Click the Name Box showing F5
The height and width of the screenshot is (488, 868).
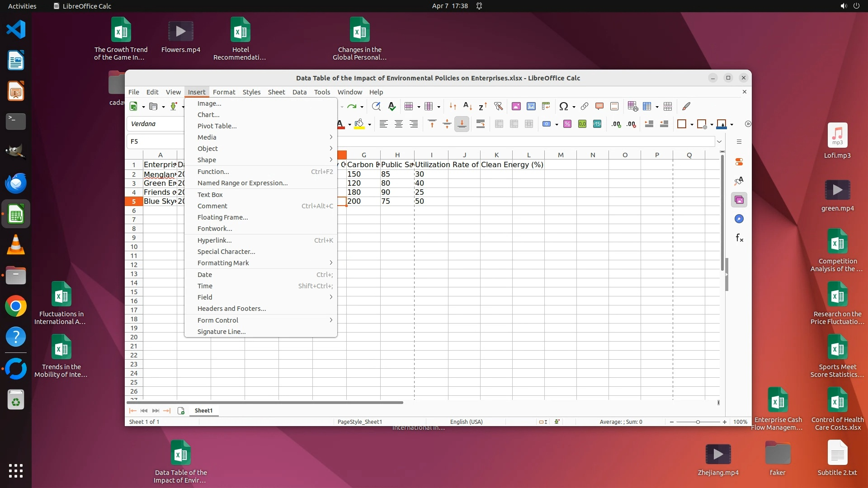pos(155,141)
